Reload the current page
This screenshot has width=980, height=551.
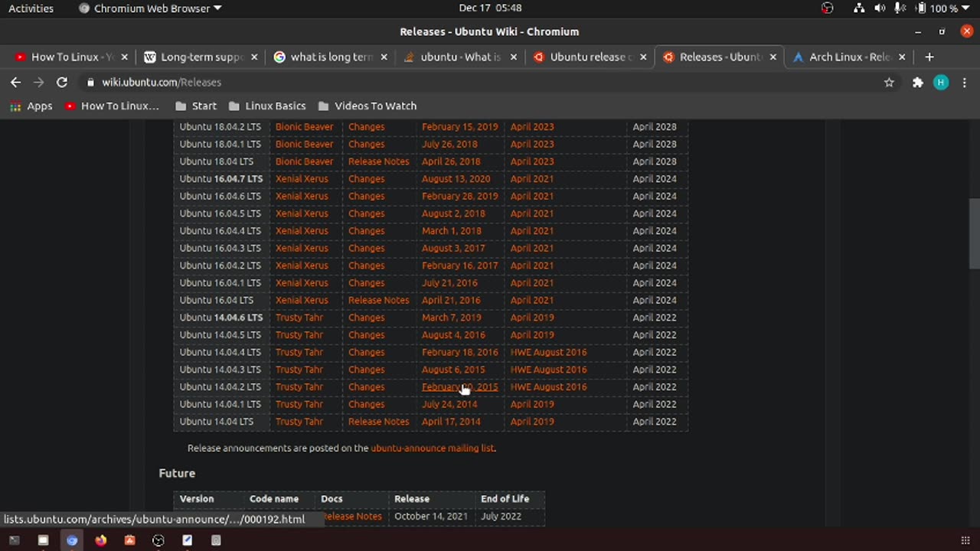(x=62, y=82)
